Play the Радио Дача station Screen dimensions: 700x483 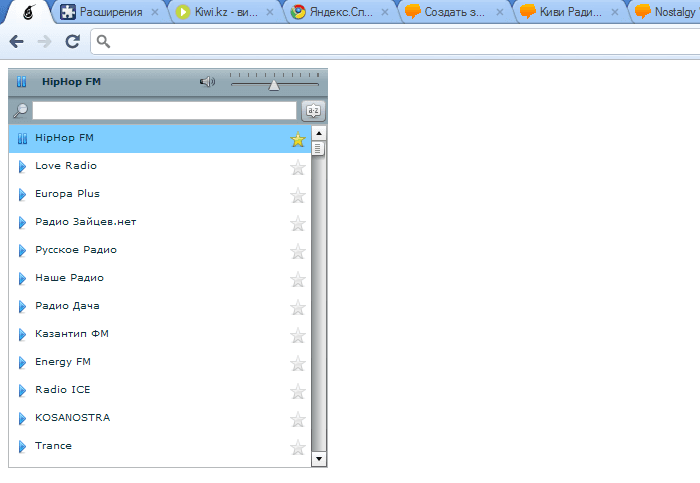[x=22, y=307]
